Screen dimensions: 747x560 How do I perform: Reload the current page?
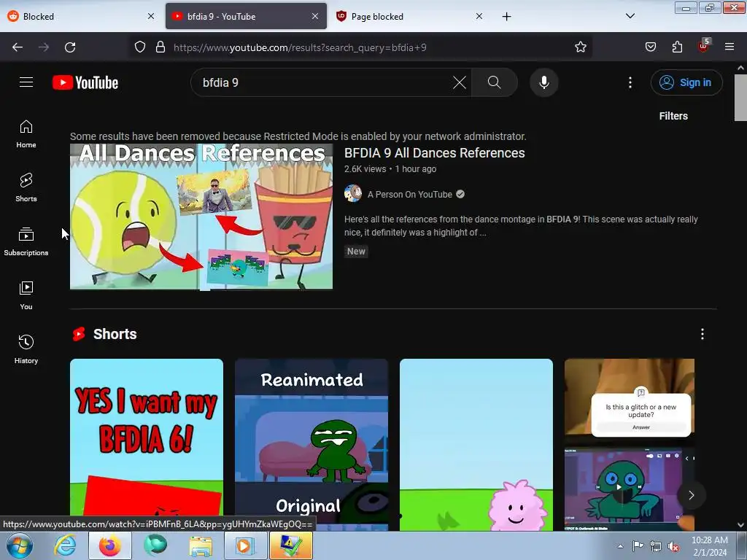(70, 47)
